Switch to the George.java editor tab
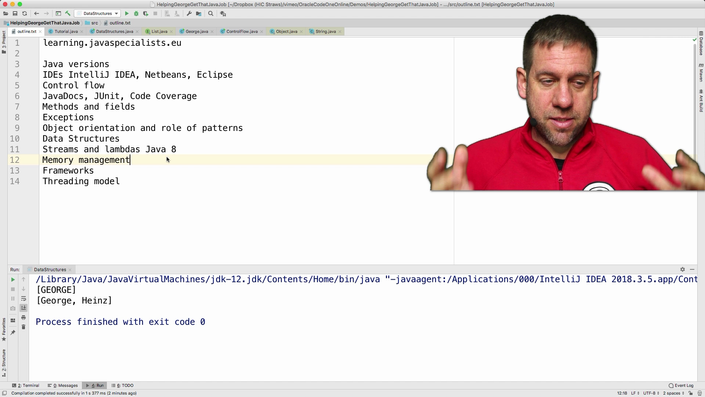705x397 pixels. [196, 31]
